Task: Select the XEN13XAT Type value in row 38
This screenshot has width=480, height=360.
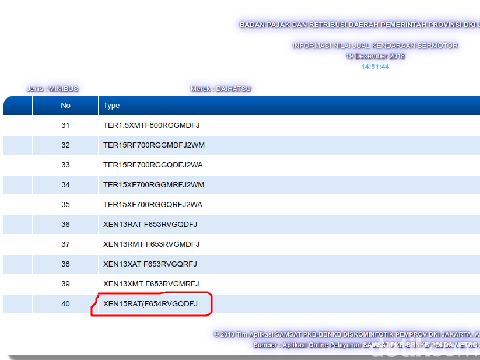Action: click(x=150, y=264)
